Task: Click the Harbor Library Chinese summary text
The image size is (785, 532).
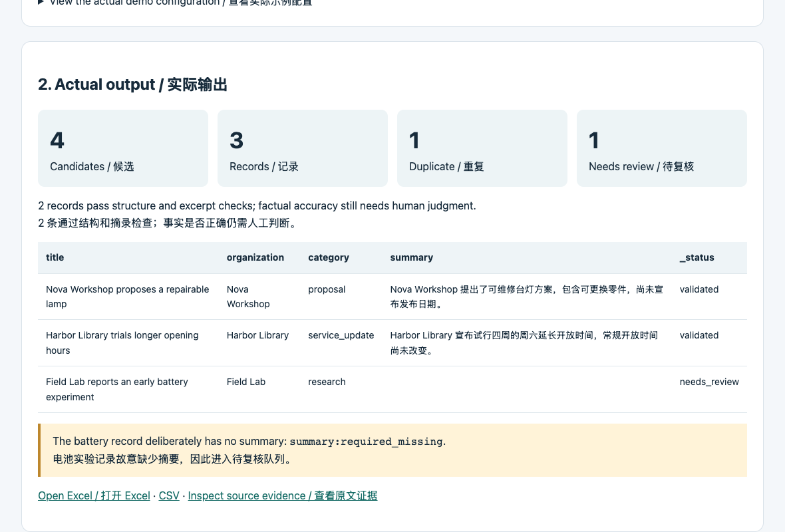Action: [524, 343]
